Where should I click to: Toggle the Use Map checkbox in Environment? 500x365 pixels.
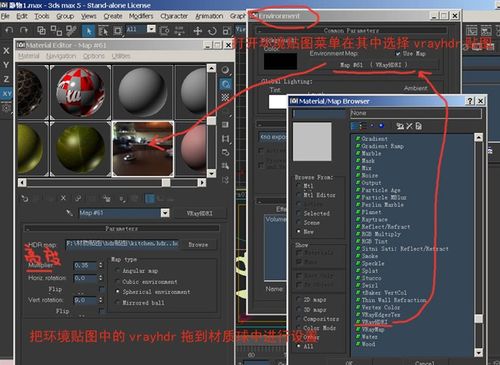click(397, 53)
